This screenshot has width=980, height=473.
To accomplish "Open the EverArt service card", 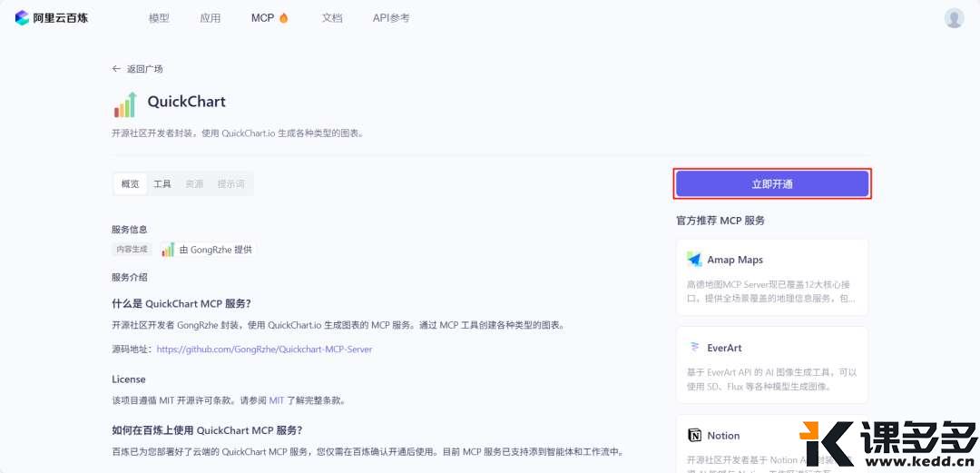I will pos(772,365).
